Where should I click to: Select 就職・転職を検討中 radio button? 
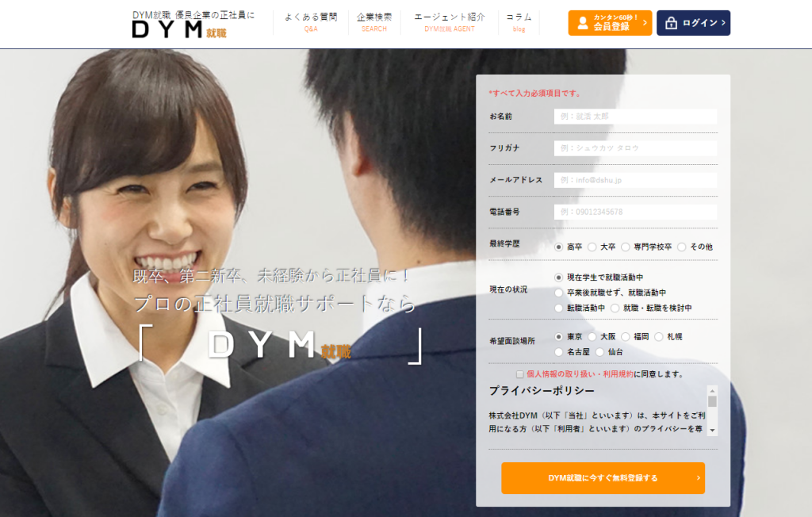[x=615, y=308]
